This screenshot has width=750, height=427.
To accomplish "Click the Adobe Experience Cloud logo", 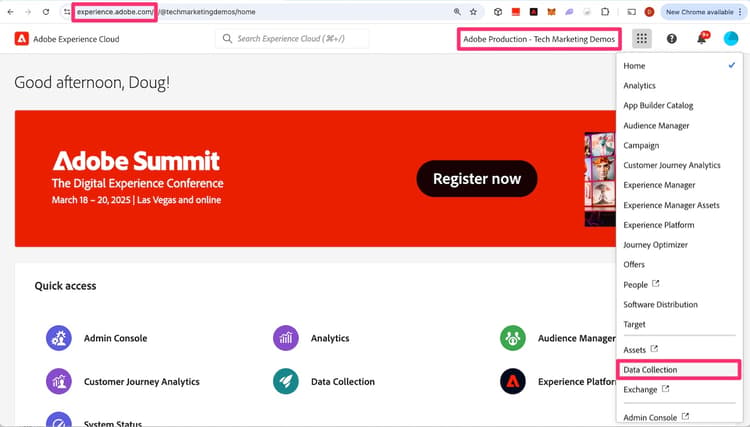I will pos(22,39).
